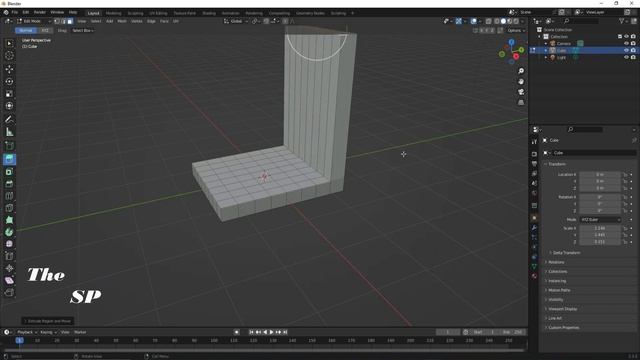Click the Location X value field
This screenshot has height=360, width=640.
pos(600,175)
